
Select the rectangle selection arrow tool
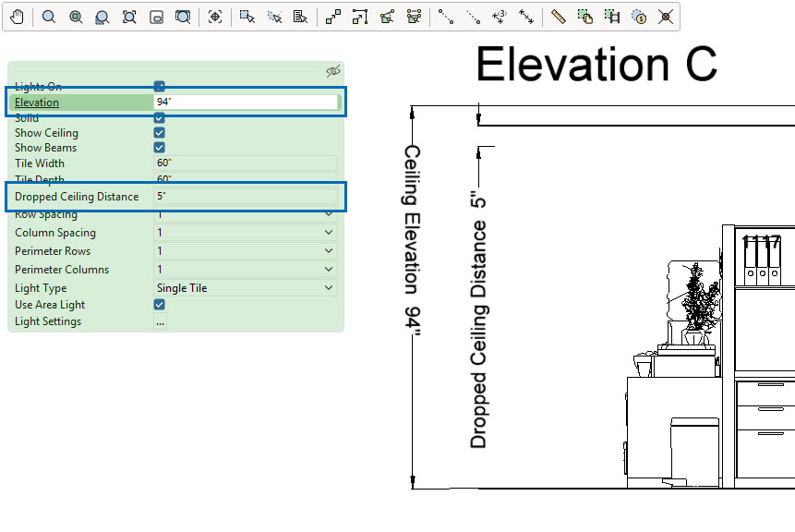247,17
